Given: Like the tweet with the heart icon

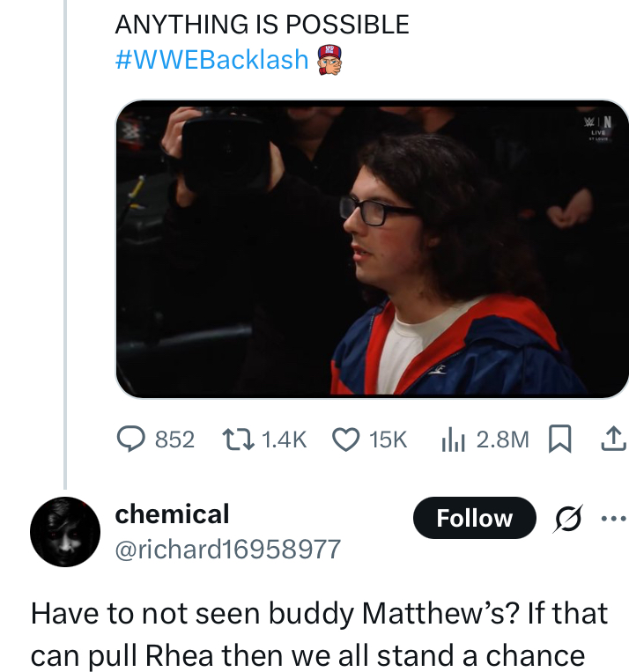Looking at the screenshot, I should 346,439.
